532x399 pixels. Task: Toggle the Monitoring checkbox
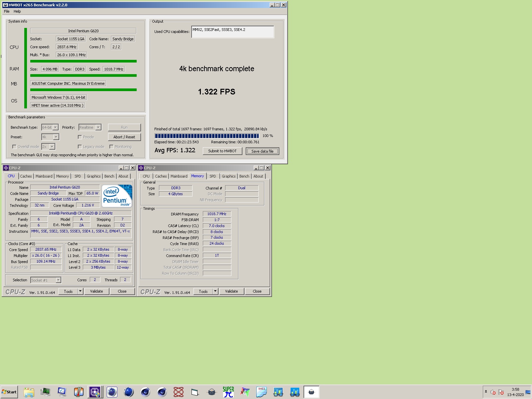coord(111,147)
